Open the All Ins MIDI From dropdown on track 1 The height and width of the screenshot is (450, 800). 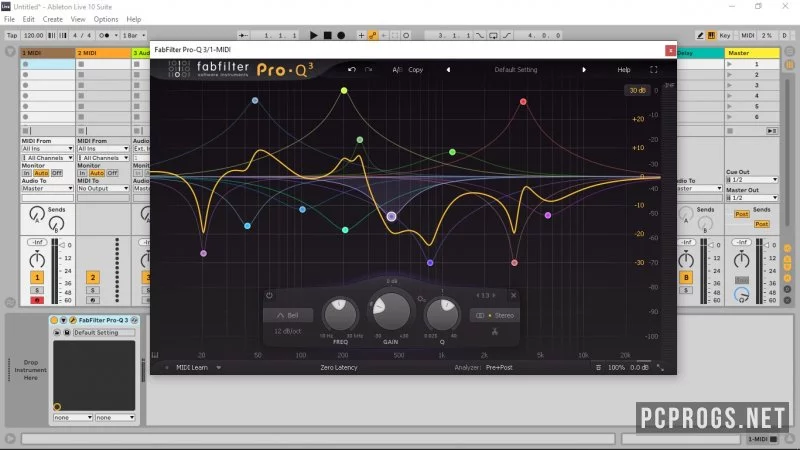(x=47, y=148)
